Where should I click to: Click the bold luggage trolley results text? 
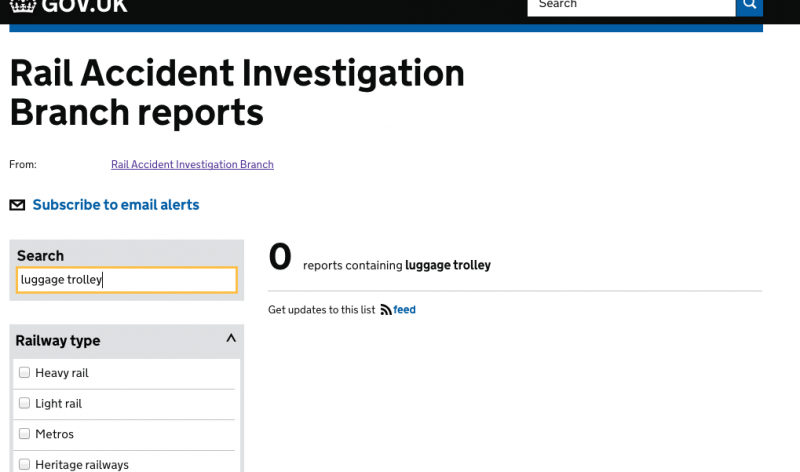(x=448, y=265)
